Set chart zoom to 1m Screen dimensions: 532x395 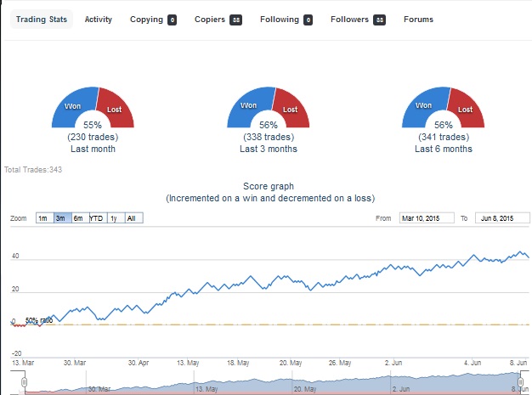pos(43,218)
